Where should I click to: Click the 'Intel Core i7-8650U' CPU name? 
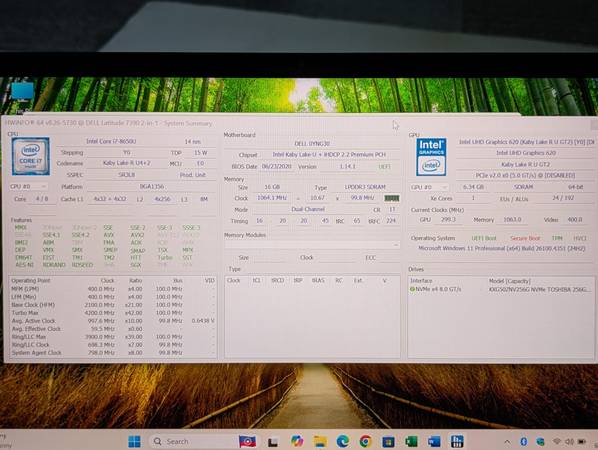tap(111, 141)
